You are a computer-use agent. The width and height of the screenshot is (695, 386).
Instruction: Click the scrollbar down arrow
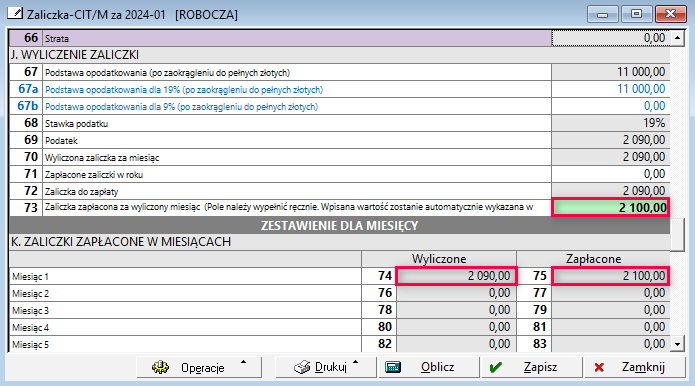click(677, 343)
